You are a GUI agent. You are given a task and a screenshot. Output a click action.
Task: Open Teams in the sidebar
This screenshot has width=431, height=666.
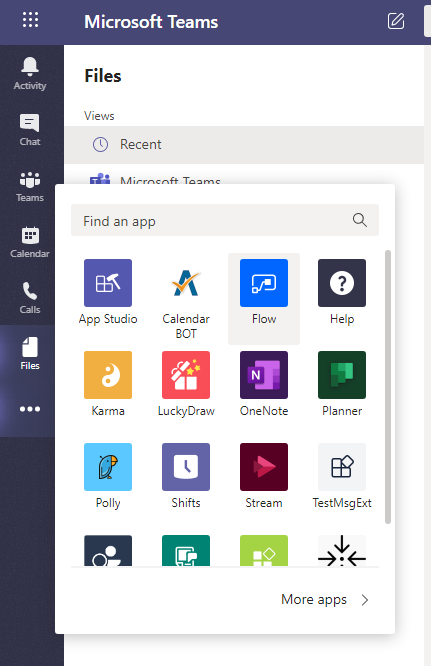pos(30,186)
